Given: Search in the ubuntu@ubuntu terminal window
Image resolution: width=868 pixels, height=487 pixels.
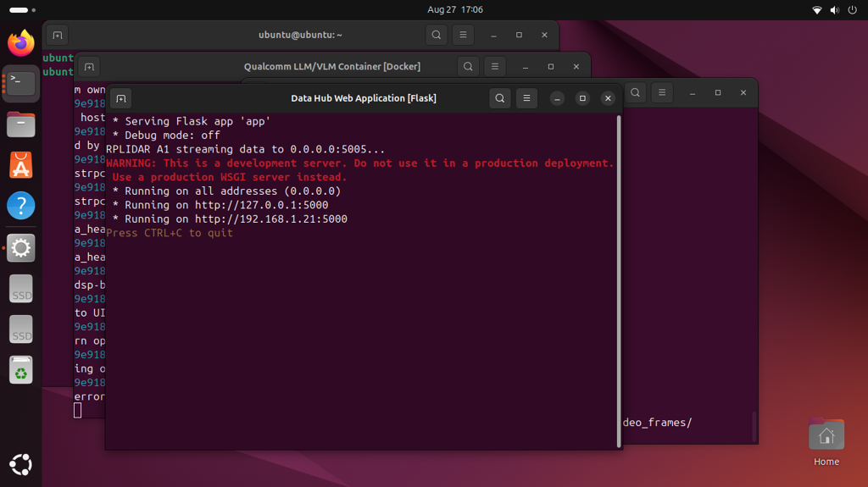Looking at the screenshot, I should pyautogui.click(x=437, y=35).
